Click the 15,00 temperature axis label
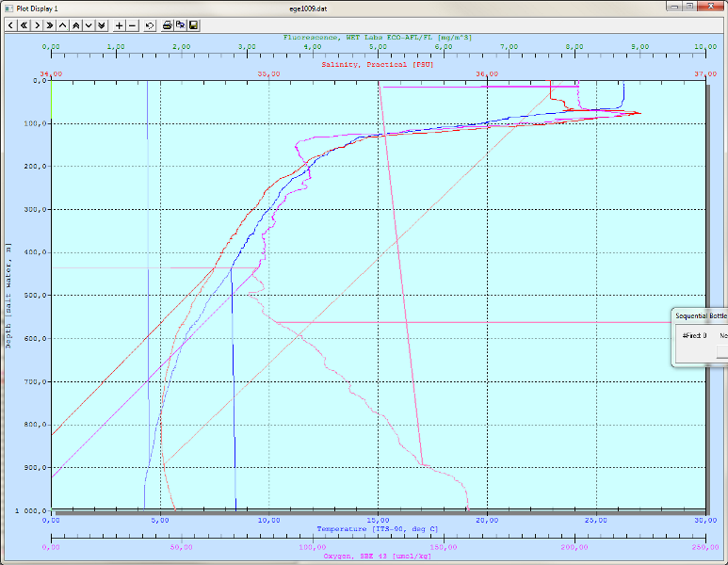The height and width of the screenshot is (565, 728). [378, 521]
